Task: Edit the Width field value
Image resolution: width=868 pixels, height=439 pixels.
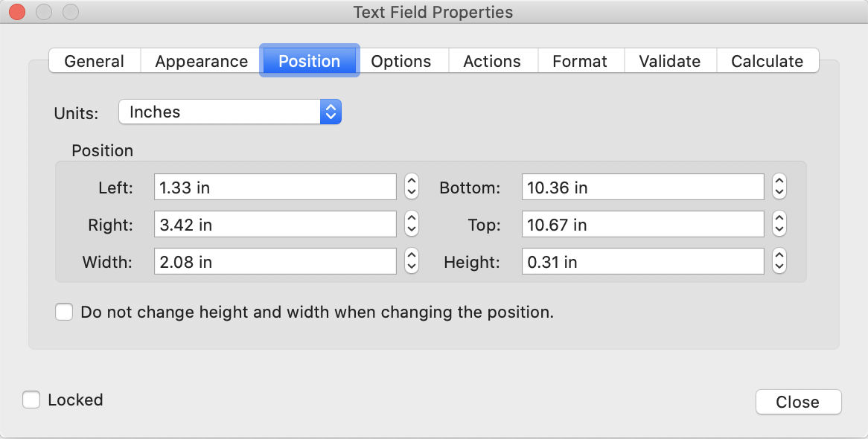Action: pyautogui.click(x=275, y=261)
